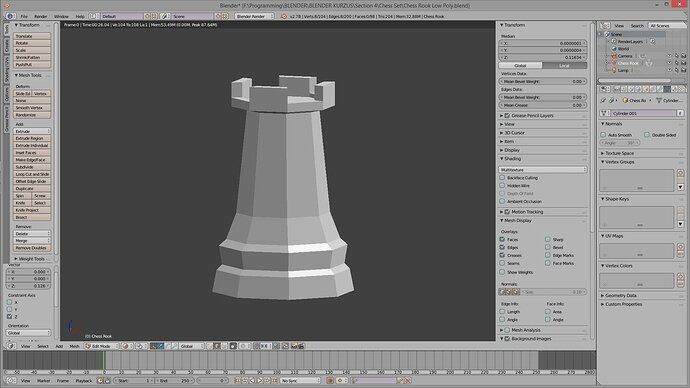Open pivot point selector icon
This screenshot has width=690, height=388.
coord(141,346)
